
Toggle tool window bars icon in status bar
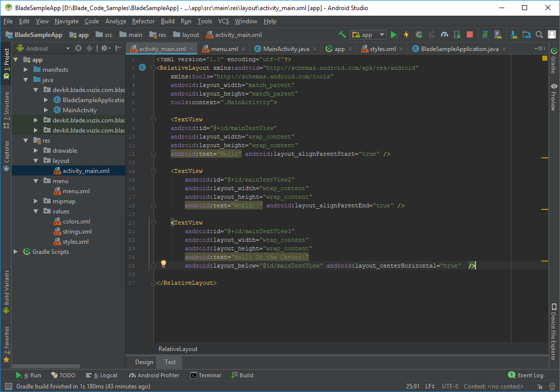(x=9, y=386)
